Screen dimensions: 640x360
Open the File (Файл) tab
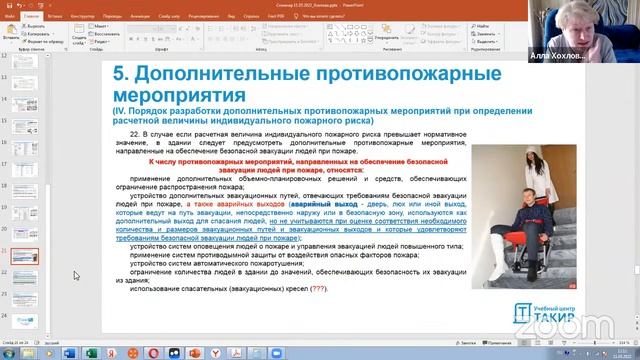tap(10, 16)
